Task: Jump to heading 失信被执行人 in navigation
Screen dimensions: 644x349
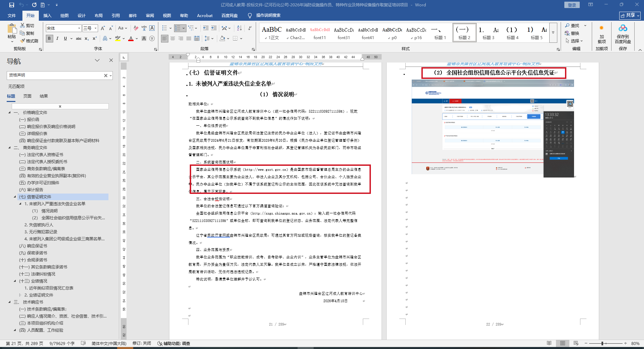Action: [x=39, y=225]
